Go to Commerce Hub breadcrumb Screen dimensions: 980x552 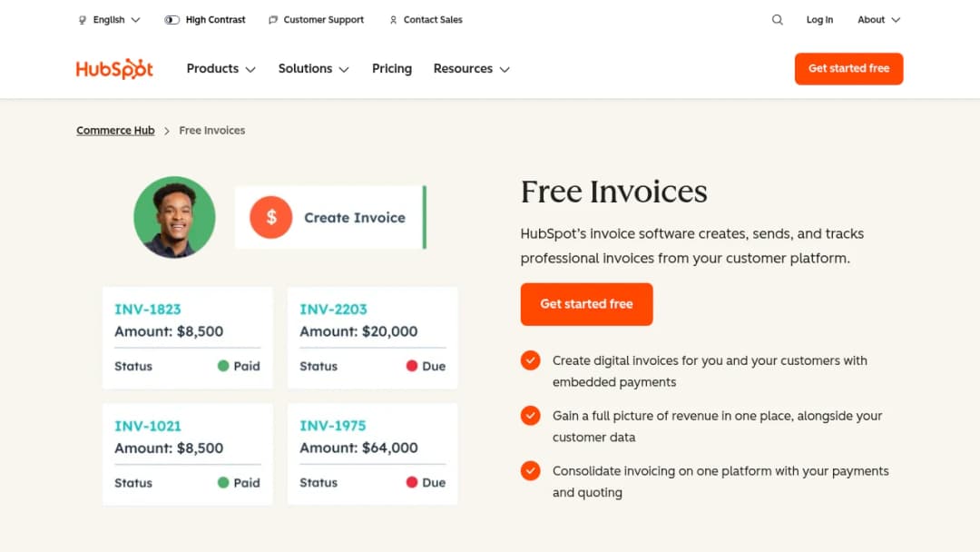[115, 131]
